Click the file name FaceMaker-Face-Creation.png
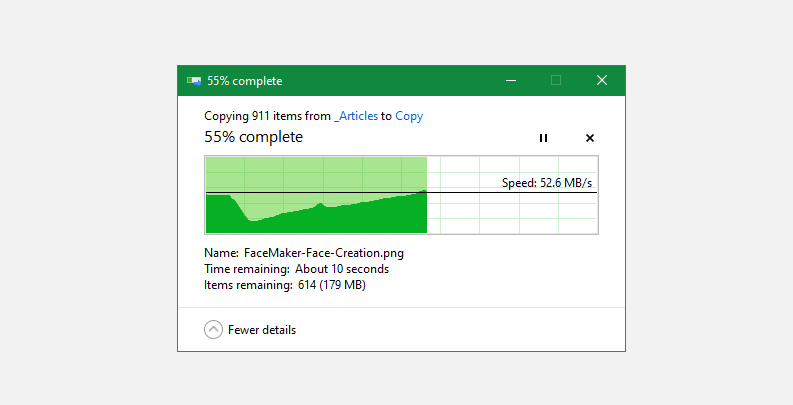Viewport: 793px width, 405px height. pos(324,253)
